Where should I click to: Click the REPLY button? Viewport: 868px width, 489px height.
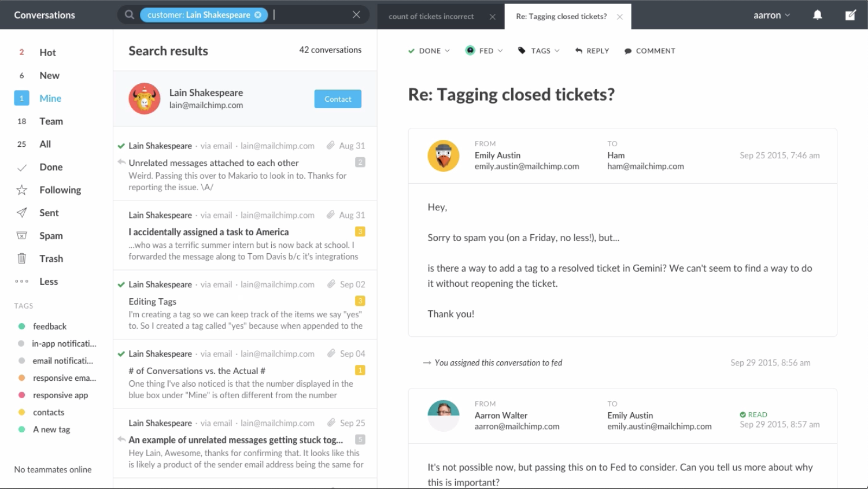(592, 51)
